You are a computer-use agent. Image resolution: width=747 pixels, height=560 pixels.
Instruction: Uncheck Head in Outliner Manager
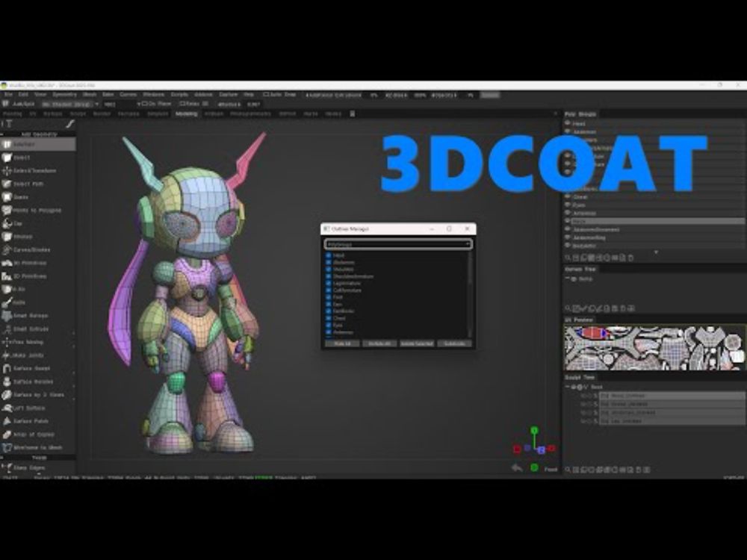[x=328, y=255]
